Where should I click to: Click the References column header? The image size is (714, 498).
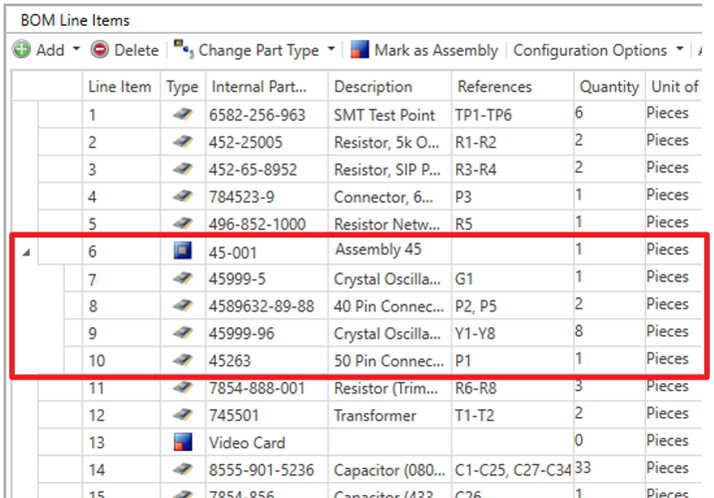pyautogui.click(x=493, y=87)
